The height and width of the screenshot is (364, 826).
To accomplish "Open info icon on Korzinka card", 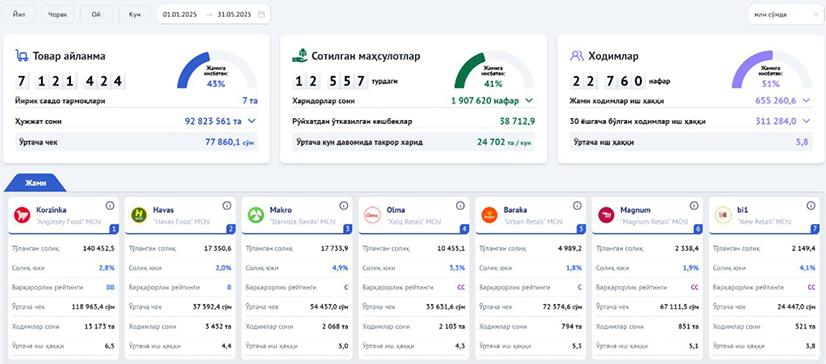I will (110, 205).
